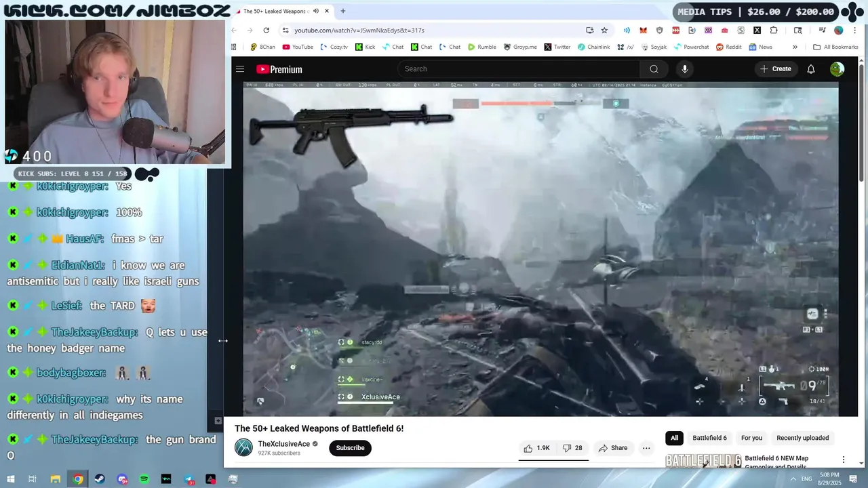Open the YouTube account avatar menu
Viewport: 868px width, 488px height.
click(837, 69)
